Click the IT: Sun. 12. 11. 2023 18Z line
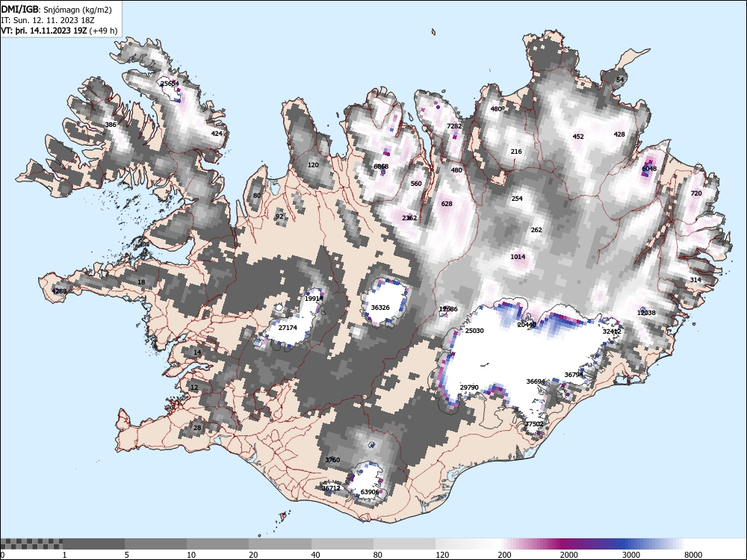Image resolution: width=747 pixels, height=560 pixels. (x=48, y=20)
